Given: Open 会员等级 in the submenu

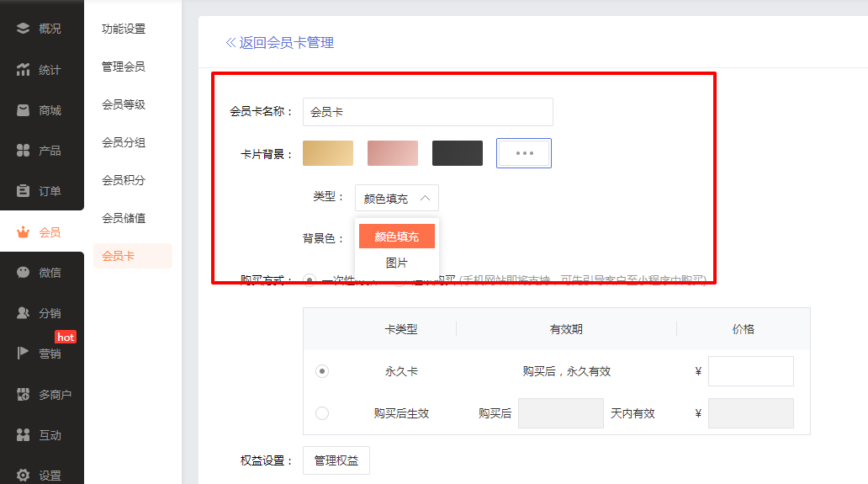Looking at the screenshot, I should [x=124, y=104].
